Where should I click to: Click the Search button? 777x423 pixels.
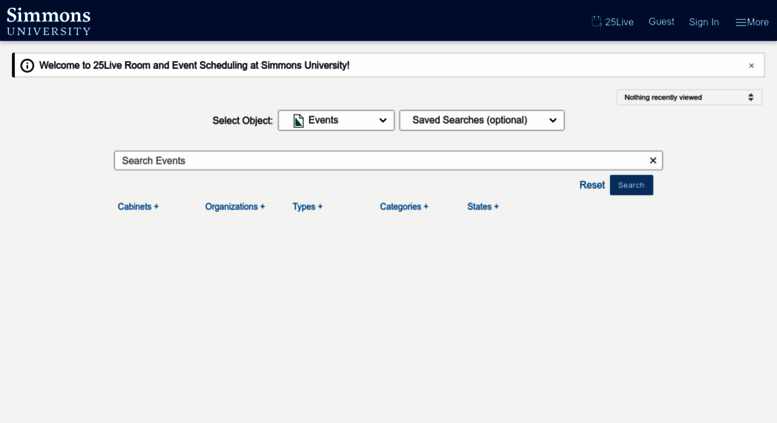[x=631, y=185]
